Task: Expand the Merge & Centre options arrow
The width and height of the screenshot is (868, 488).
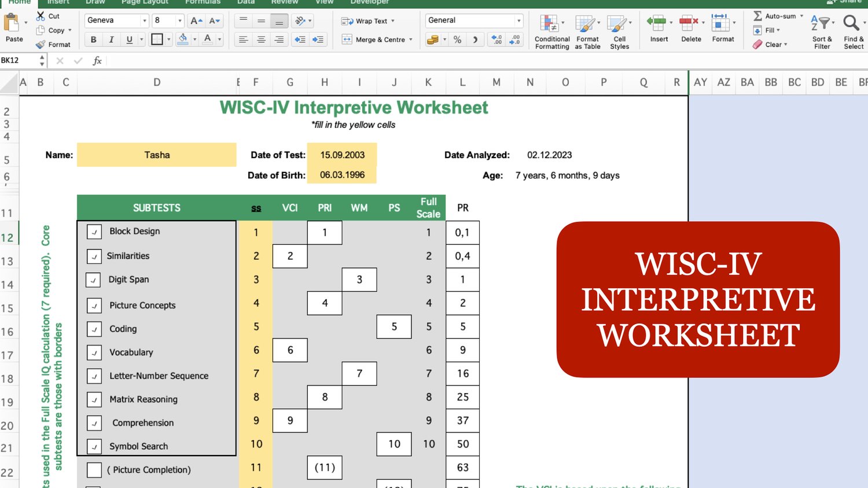Action: (x=411, y=39)
